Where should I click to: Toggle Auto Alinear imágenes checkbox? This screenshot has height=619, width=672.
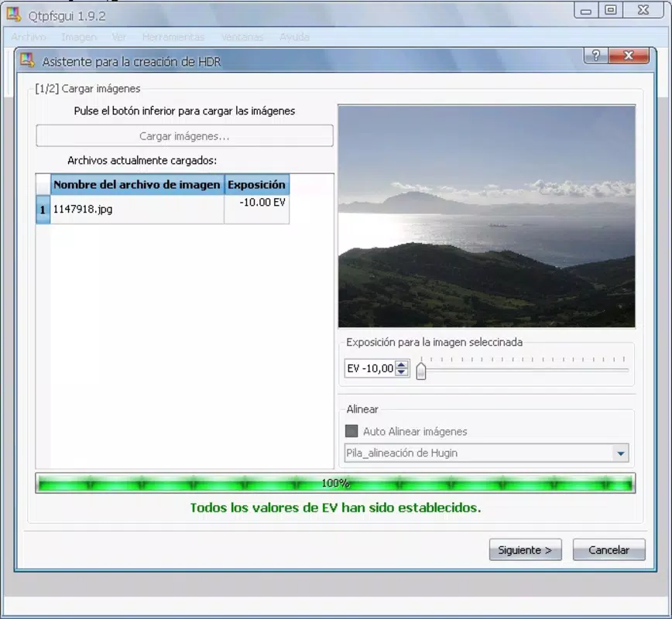point(351,431)
